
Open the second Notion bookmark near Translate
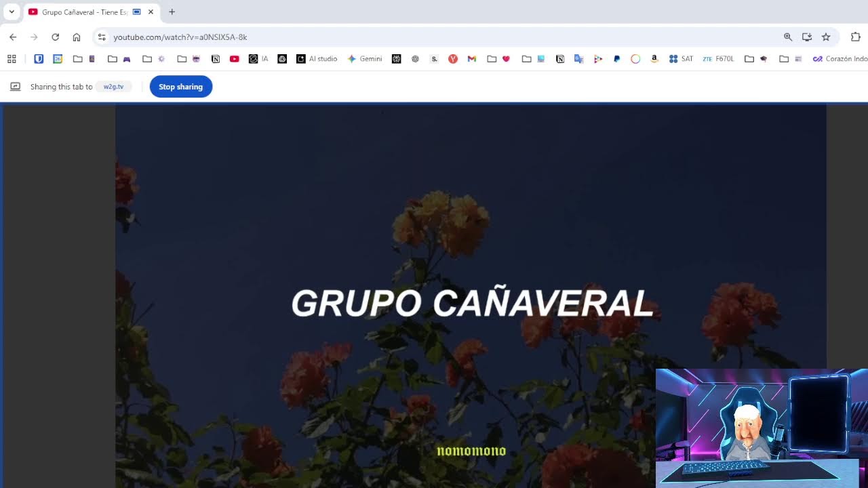560,59
